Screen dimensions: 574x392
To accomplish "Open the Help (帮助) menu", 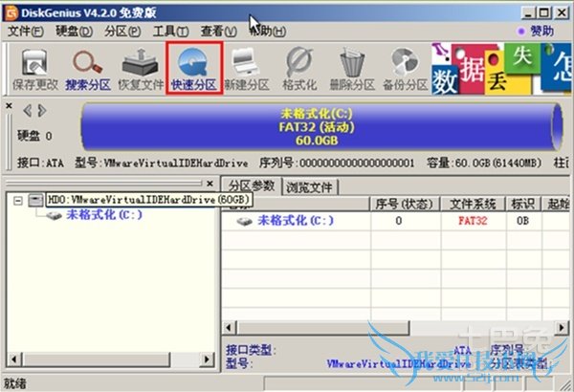I will pyautogui.click(x=267, y=32).
